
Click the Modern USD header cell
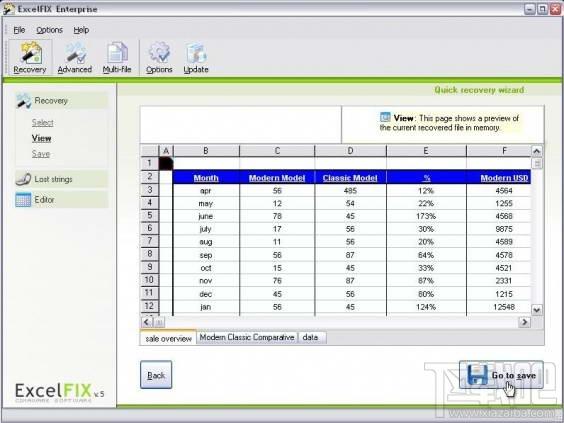click(x=499, y=178)
